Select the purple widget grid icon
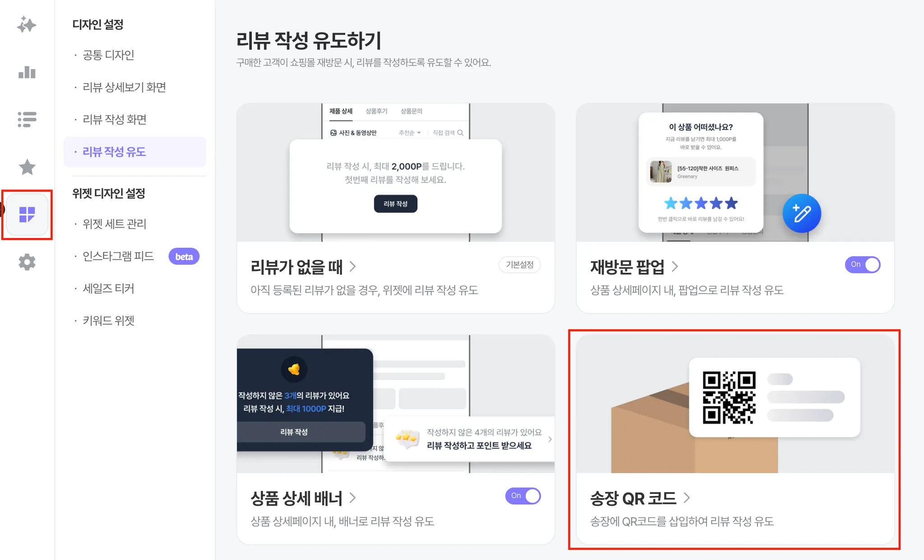924x560 pixels. (27, 215)
